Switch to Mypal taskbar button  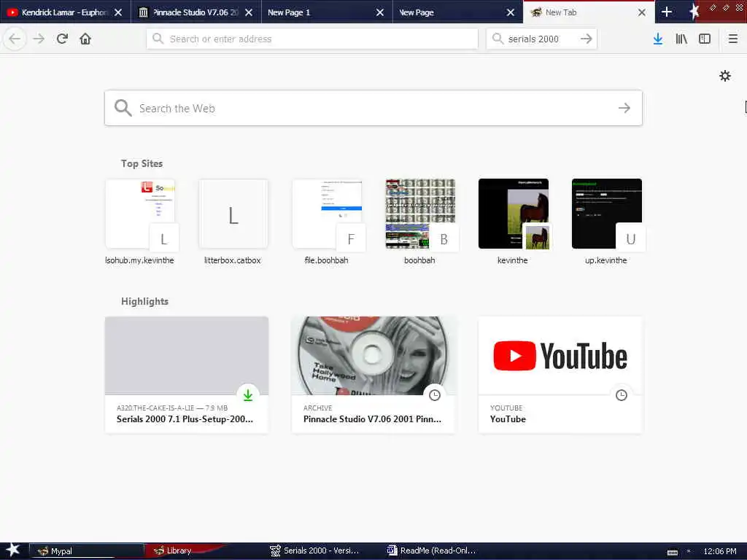(x=86, y=551)
